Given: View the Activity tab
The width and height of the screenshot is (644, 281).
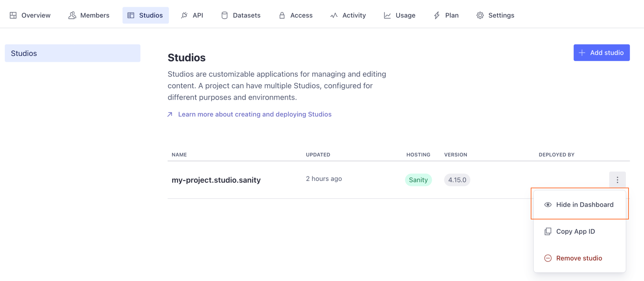Looking at the screenshot, I should [348, 15].
